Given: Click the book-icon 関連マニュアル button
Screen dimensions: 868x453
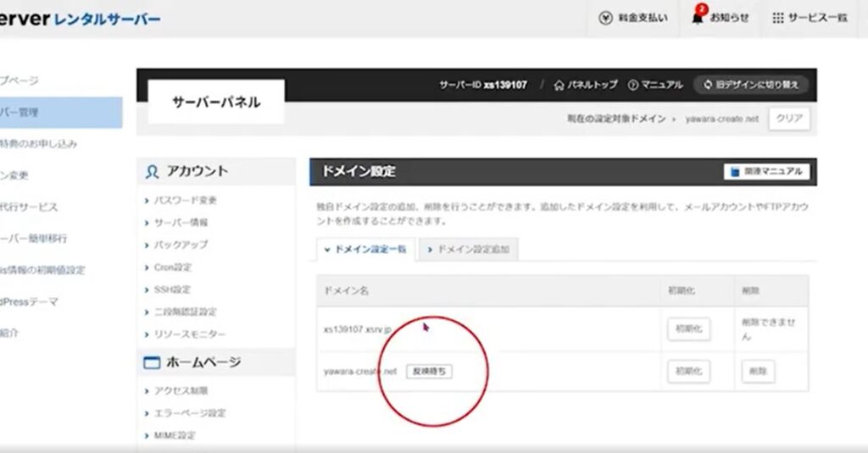Looking at the screenshot, I should (766, 172).
